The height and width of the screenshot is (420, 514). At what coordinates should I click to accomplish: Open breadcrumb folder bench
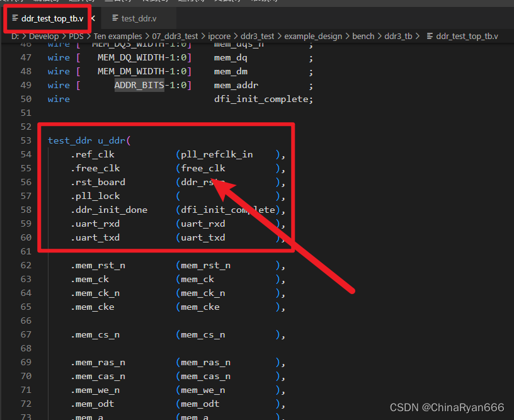(x=363, y=36)
